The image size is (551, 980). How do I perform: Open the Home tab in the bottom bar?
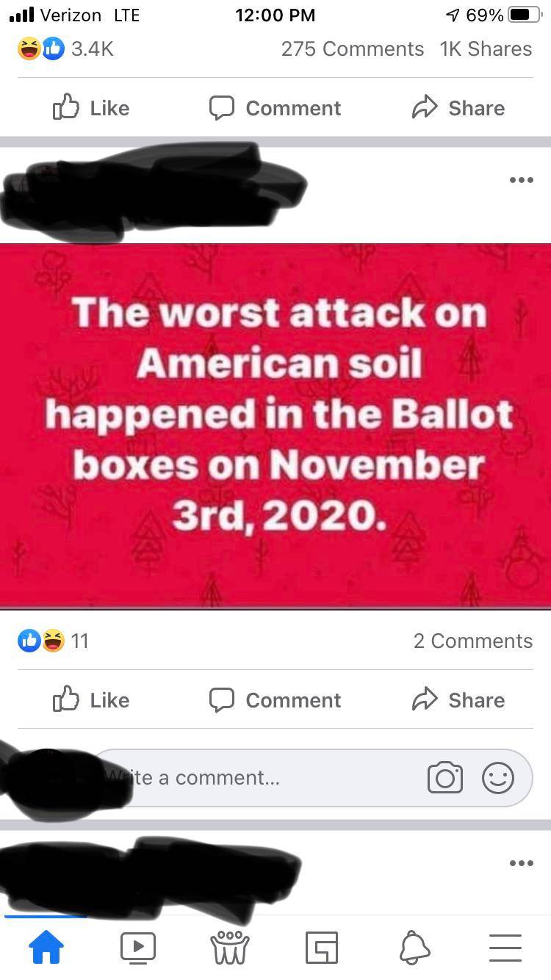(46, 948)
